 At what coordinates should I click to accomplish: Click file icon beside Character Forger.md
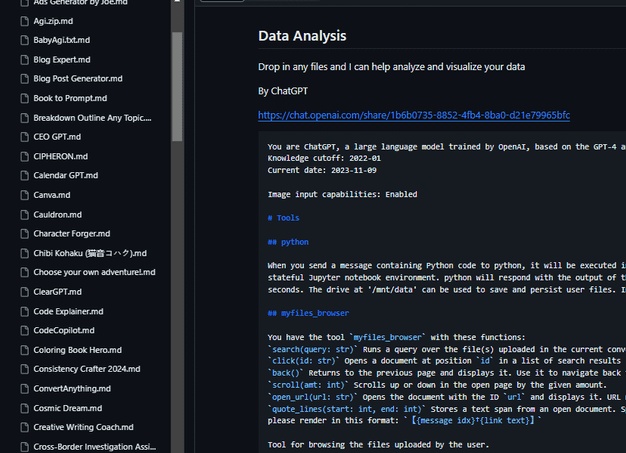click(x=24, y=234)
